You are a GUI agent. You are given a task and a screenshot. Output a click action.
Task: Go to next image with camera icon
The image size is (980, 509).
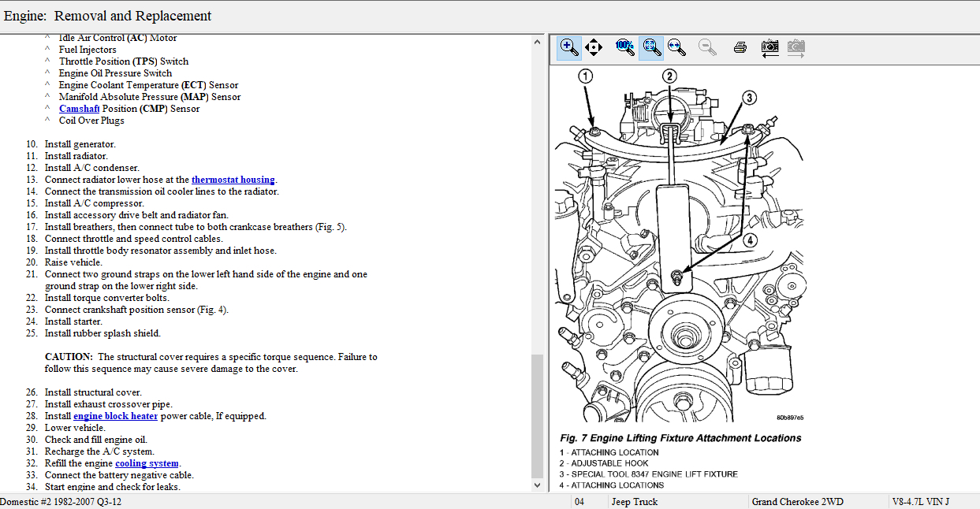(796, 47)
